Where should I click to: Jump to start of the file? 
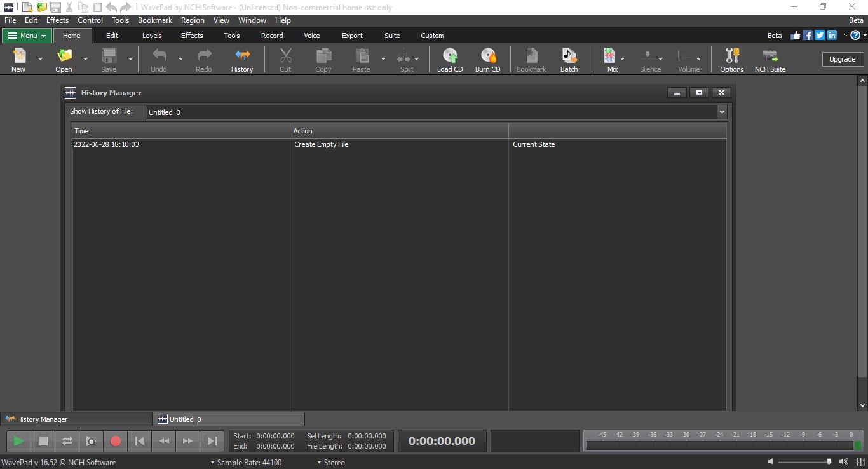[140, 440]
